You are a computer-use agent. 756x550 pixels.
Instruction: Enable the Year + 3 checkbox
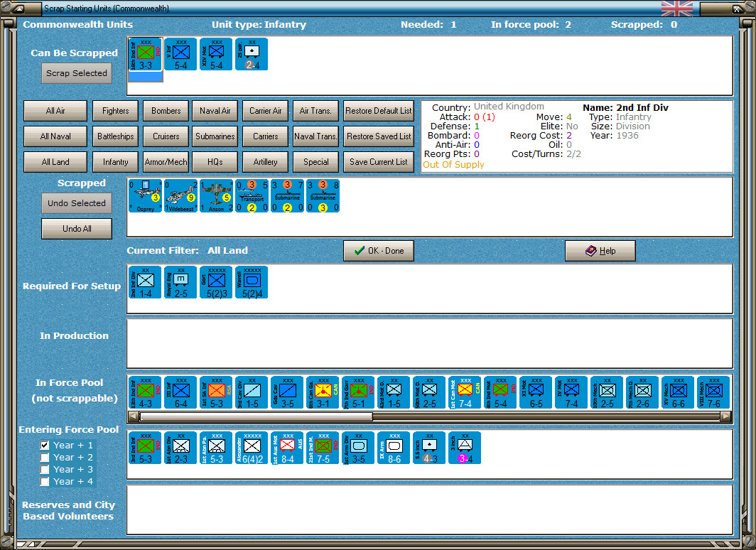(45, 470)
